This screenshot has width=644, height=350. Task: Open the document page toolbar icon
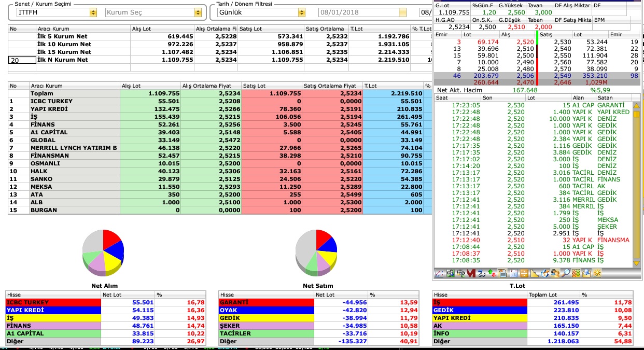(x=503, y=273)
